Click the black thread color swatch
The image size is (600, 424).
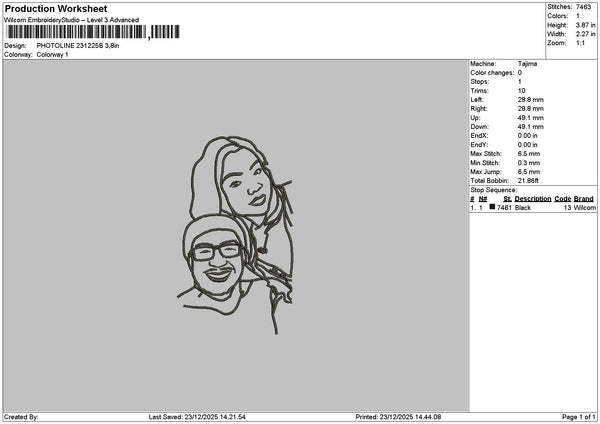coord(492,207)
